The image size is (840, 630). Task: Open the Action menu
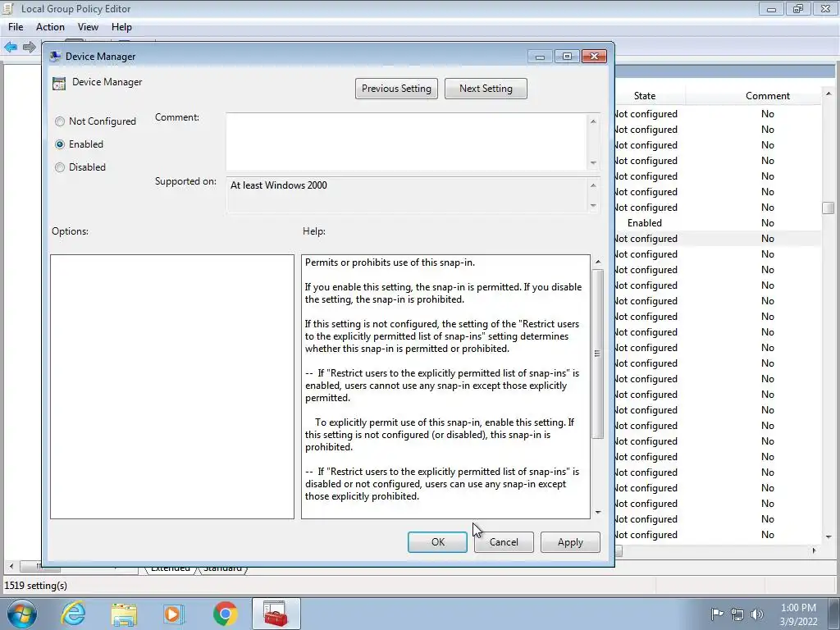coord(50,27)
